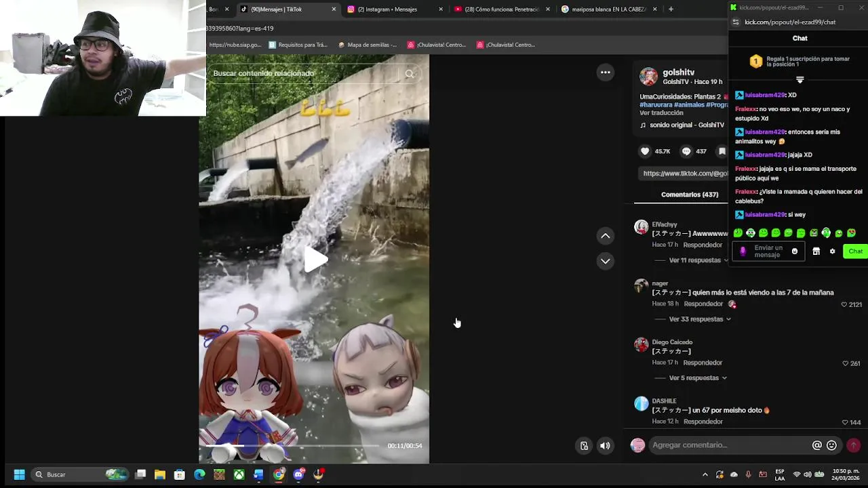Click the last Kick emote with heart eyes

point(852,233)
